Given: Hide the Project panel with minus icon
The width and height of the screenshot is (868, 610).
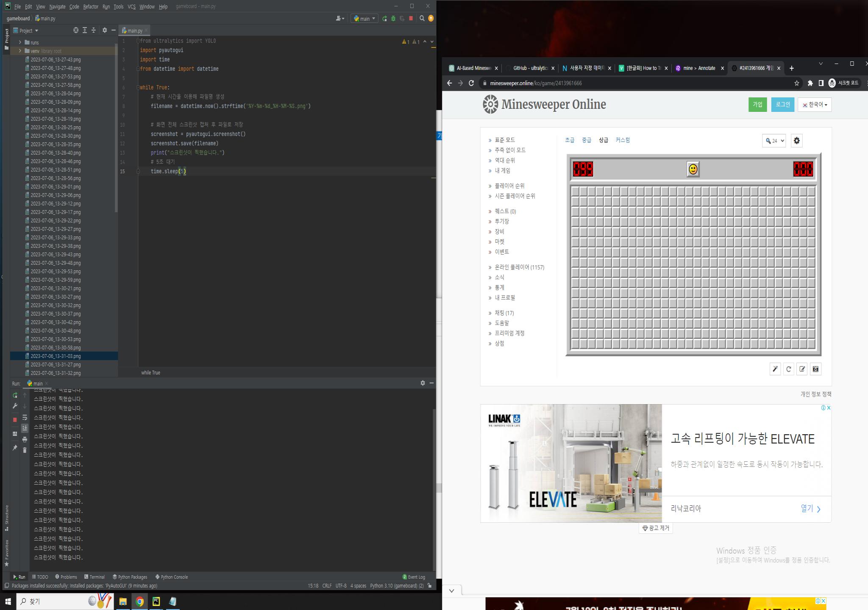Looking at the screenshot, I should pyautogui.click(x=113, y=30).
